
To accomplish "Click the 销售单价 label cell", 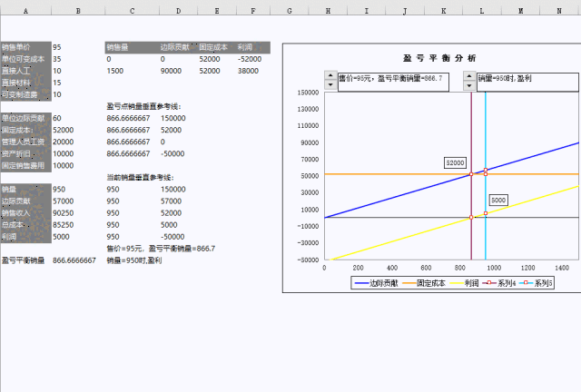I will click(x=26, y=47).
